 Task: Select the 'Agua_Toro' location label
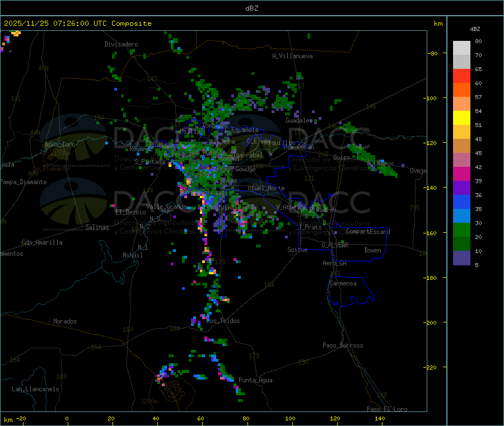60,144
